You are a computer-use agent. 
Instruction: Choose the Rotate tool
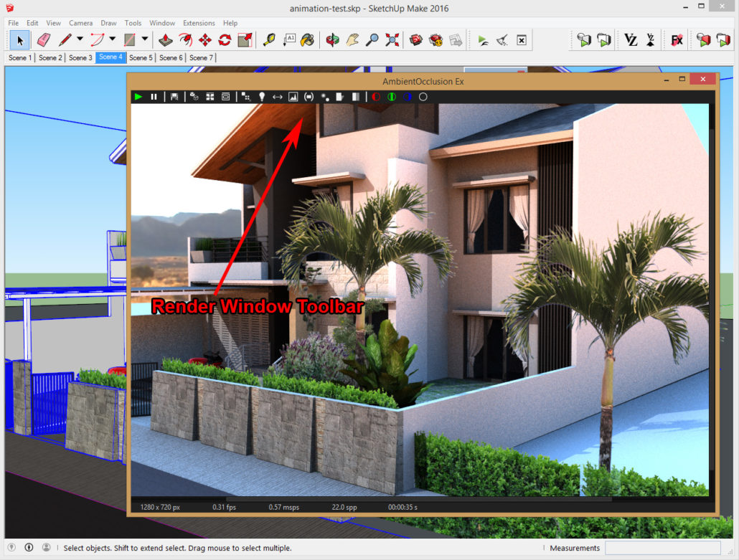[225, 39]
